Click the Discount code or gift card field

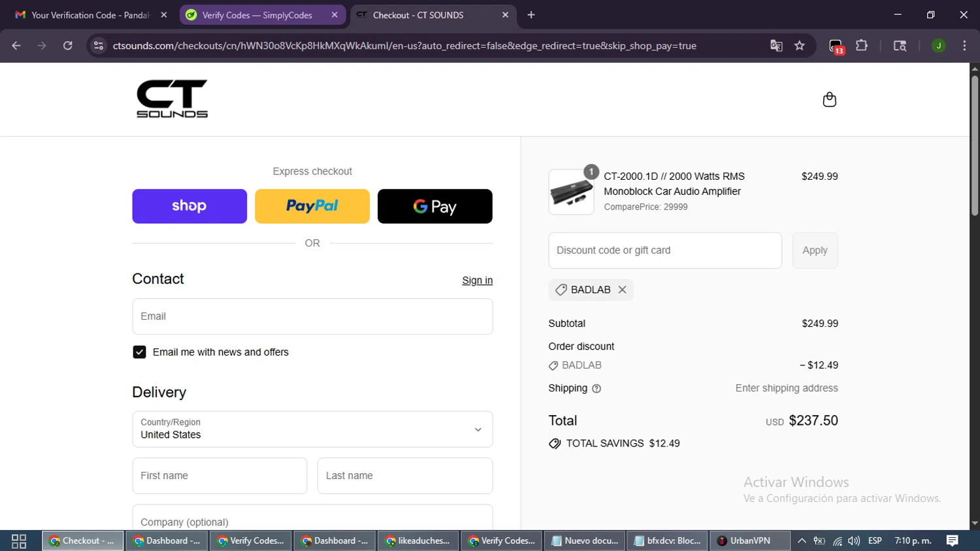(x=665, y=250)
